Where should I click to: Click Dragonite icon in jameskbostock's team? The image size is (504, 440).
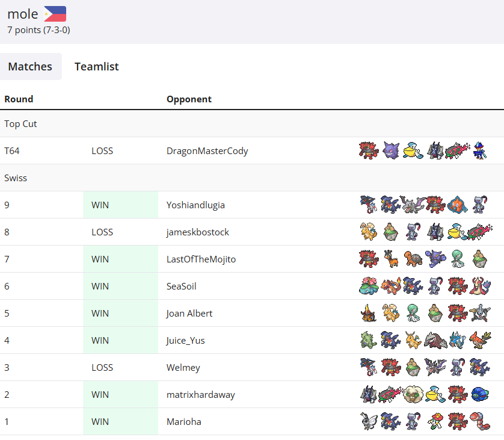point(369,232)
